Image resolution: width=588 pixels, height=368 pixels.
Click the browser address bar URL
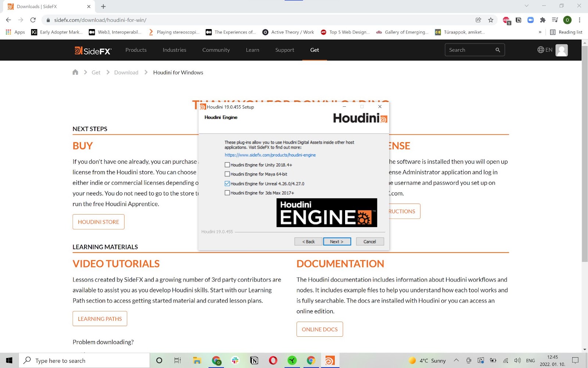tap(100, 20)
